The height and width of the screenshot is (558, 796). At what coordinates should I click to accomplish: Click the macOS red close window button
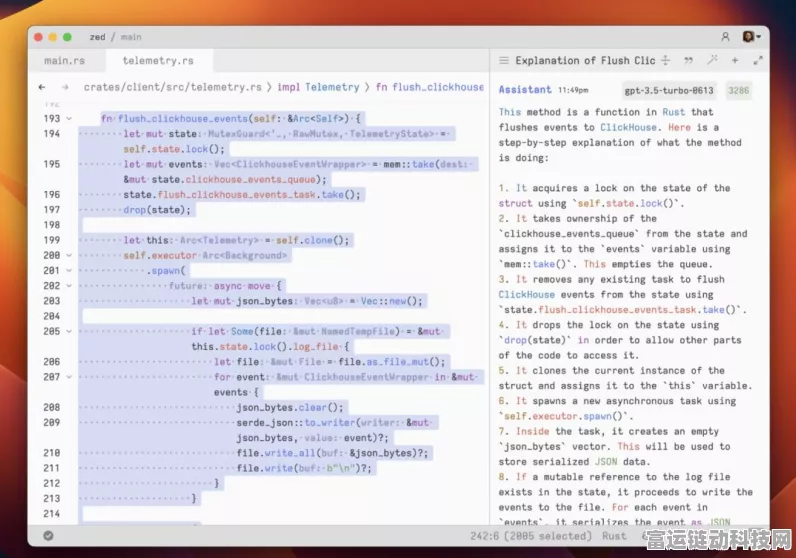[x=39, y=37]
